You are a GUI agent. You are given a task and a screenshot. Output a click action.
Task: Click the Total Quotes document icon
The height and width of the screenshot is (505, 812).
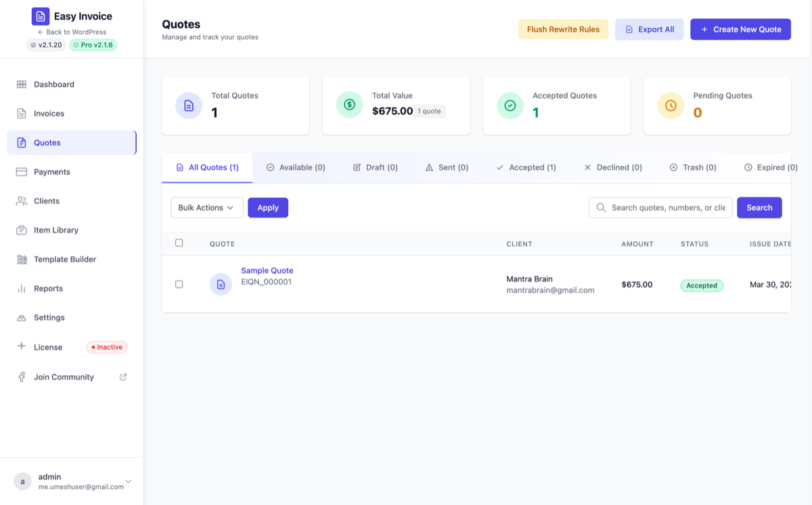pos(189,105)
